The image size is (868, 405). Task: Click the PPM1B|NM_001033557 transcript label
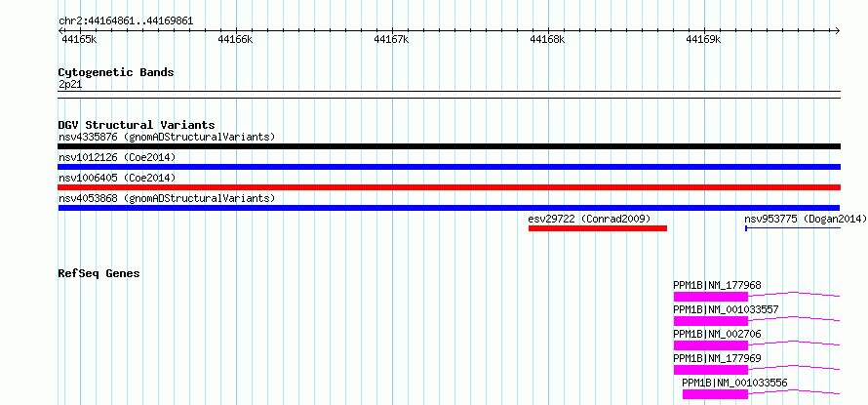click(x=726, y=309)
